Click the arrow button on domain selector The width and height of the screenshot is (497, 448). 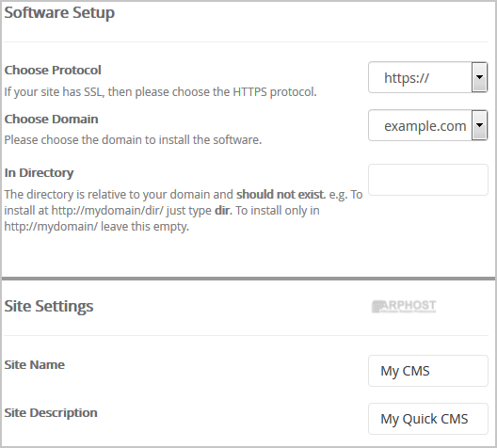pos(479,125)
